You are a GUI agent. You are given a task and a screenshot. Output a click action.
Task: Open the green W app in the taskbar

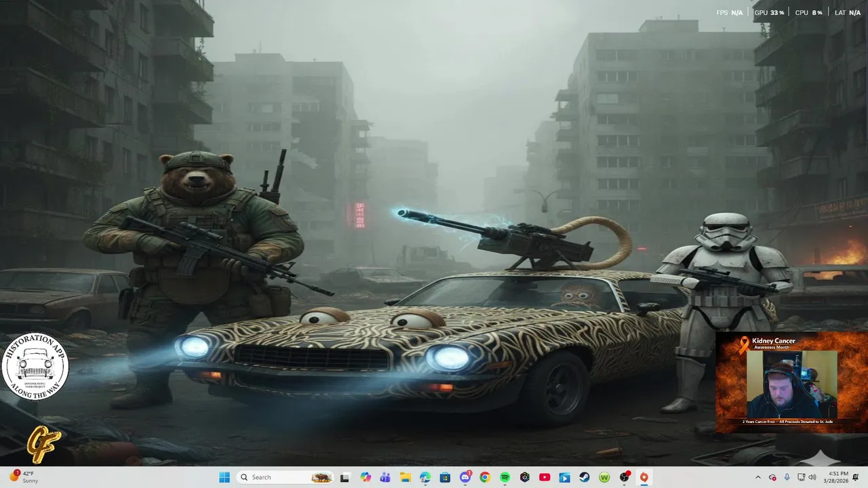(604, 477)
